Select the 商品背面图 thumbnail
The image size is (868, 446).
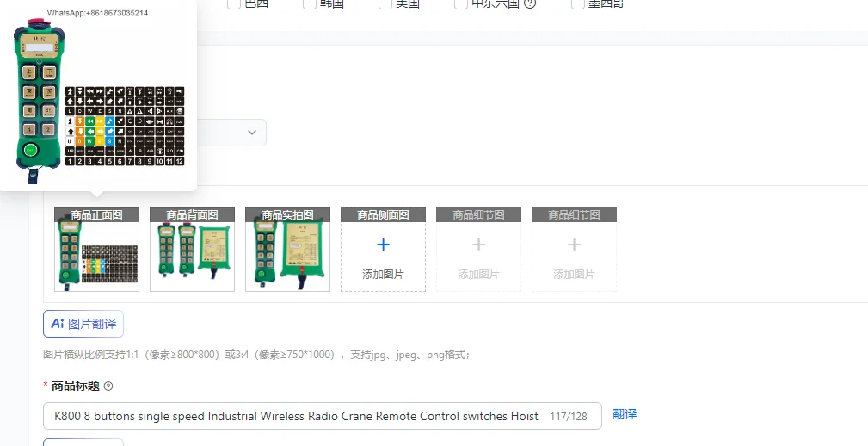[x=192, y=249]
